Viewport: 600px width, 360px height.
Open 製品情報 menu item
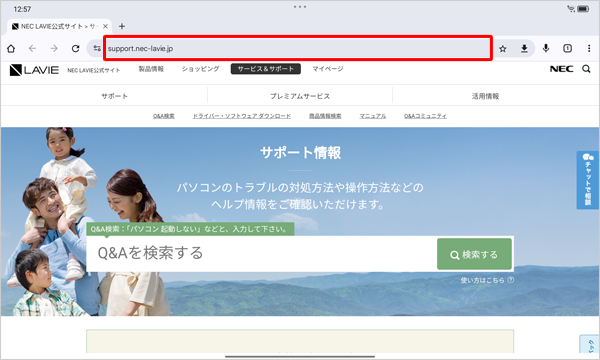pyautogui.click(x=151, y=69)
